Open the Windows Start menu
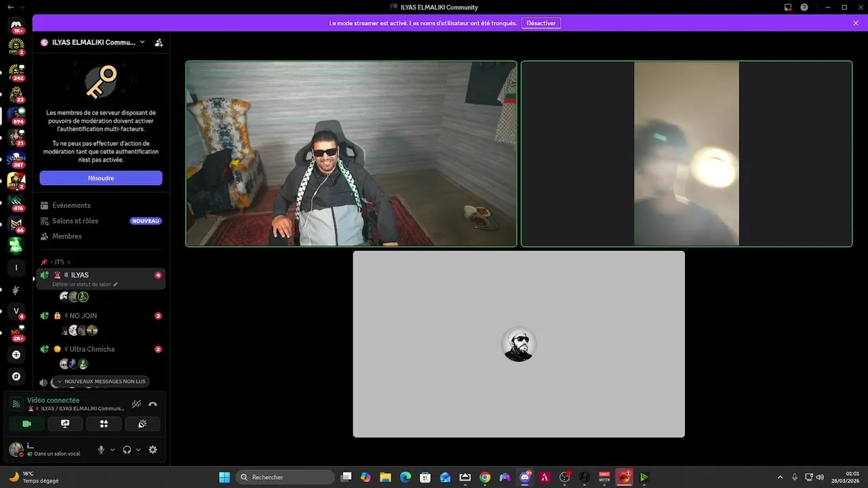 (224, 477)
